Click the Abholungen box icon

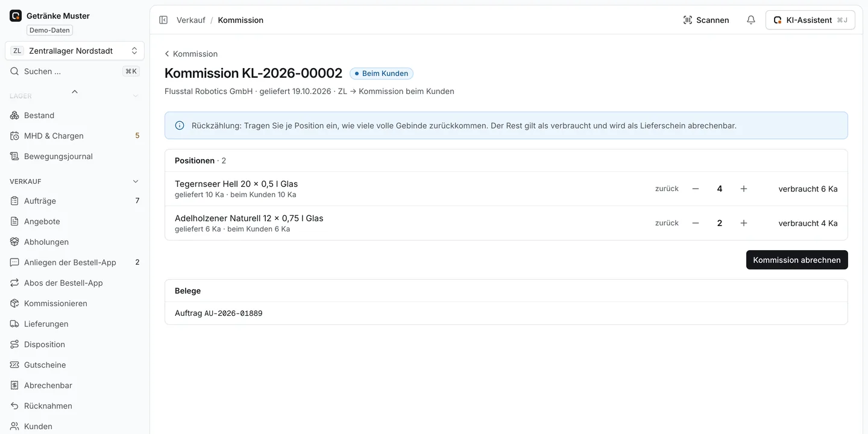pos(15,242)
